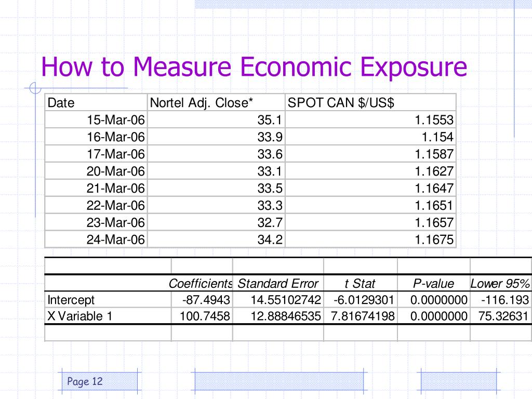Select the Nortel close value "33.5"

pyautogui.click(x=216, y=188)
